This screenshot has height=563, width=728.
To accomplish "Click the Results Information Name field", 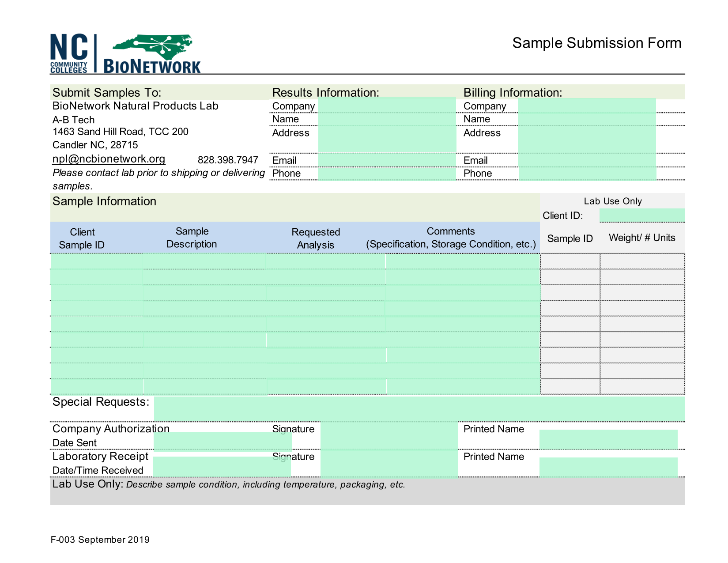I will click(x=387, y=119).
